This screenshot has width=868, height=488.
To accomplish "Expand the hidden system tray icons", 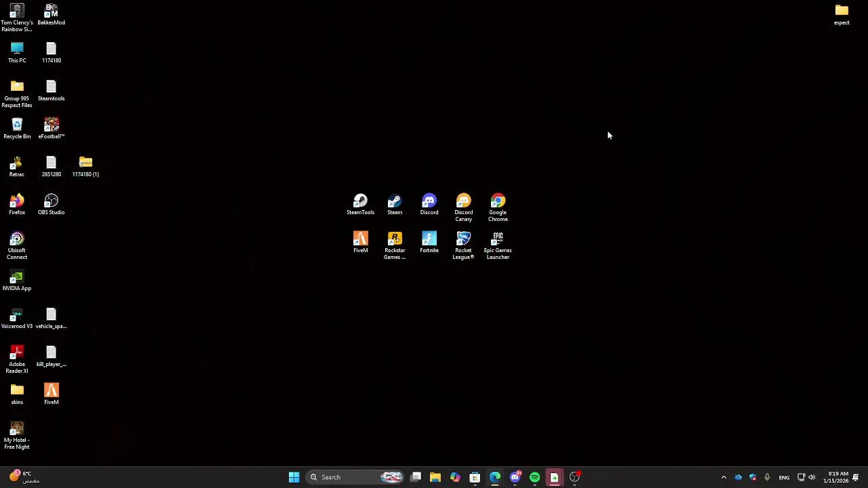I will (x=724, y=477).
